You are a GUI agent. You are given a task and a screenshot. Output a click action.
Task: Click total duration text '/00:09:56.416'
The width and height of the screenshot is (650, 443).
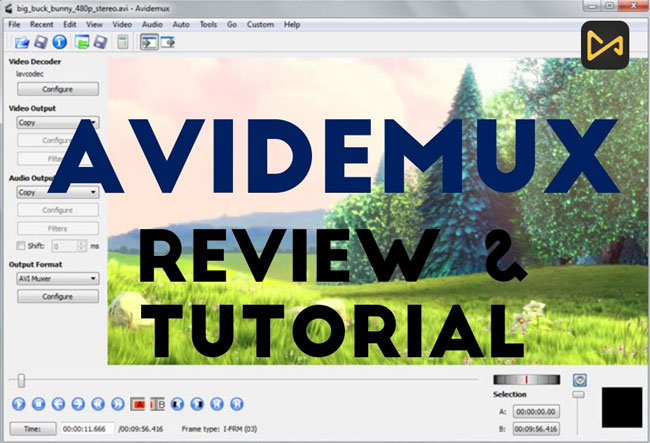tap(141, 429)
